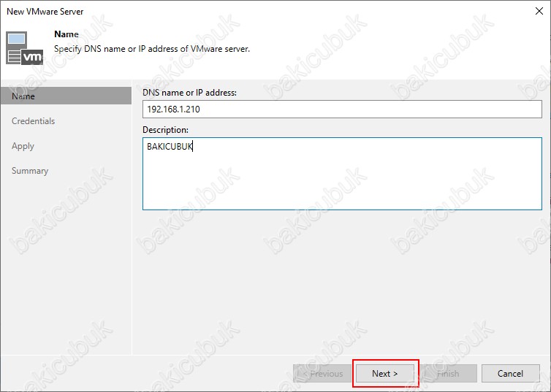Screen dimensions: 551x392
Task: Click the Cancel button
Action: tap(510, 374)
